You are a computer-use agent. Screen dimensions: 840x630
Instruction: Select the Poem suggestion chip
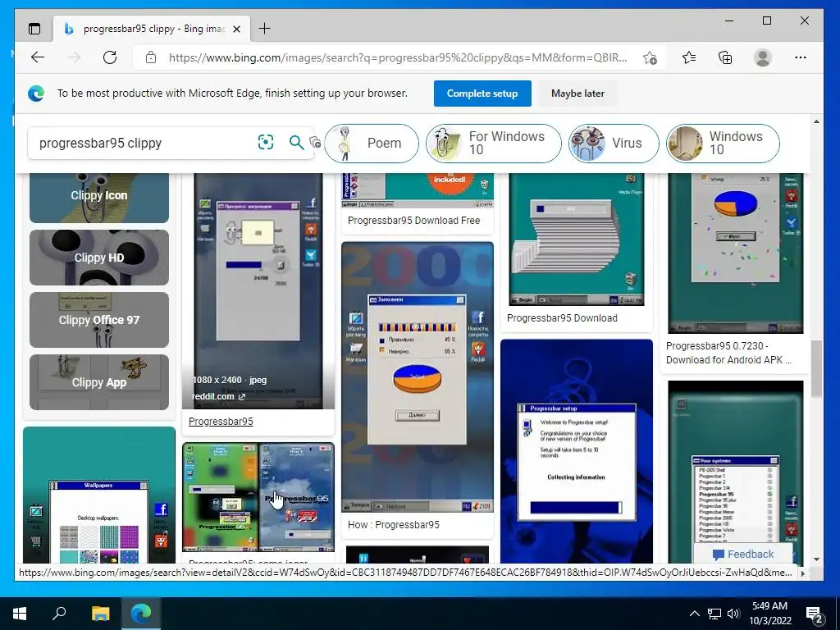[x=372, y=143]
